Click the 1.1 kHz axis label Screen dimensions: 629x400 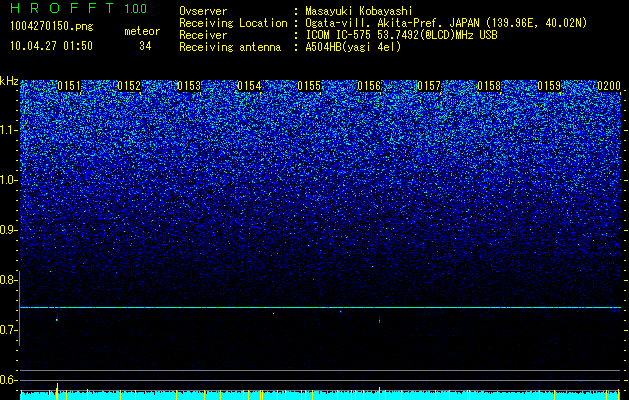coord(8,130)
